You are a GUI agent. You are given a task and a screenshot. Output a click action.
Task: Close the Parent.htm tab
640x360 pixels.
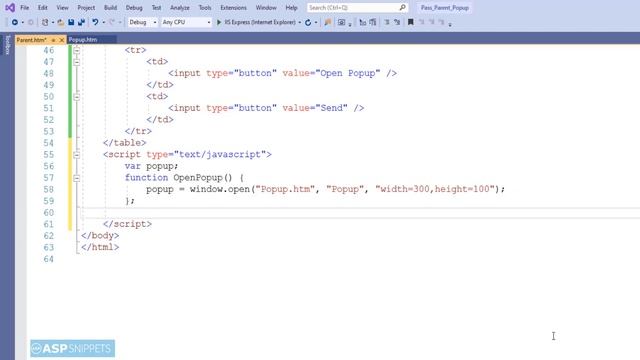point(62,40)
